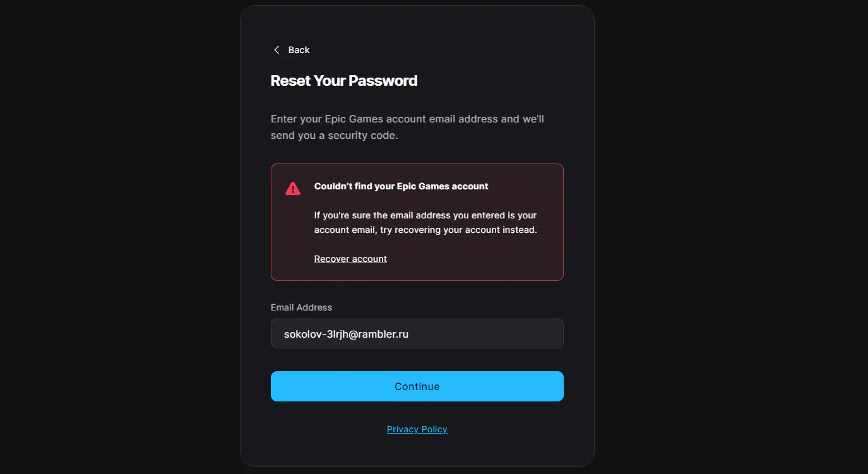This screenshot has height=474, width=868.
Task: Open the Recover account link
Action: coord(350,259)
